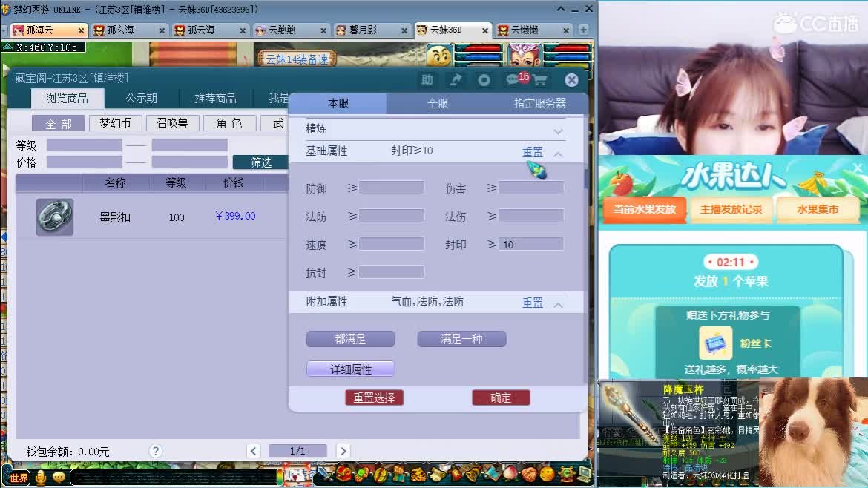The image size is (868, 488).
Task: Go to next page arrow
Action: (x=343, y=451)
